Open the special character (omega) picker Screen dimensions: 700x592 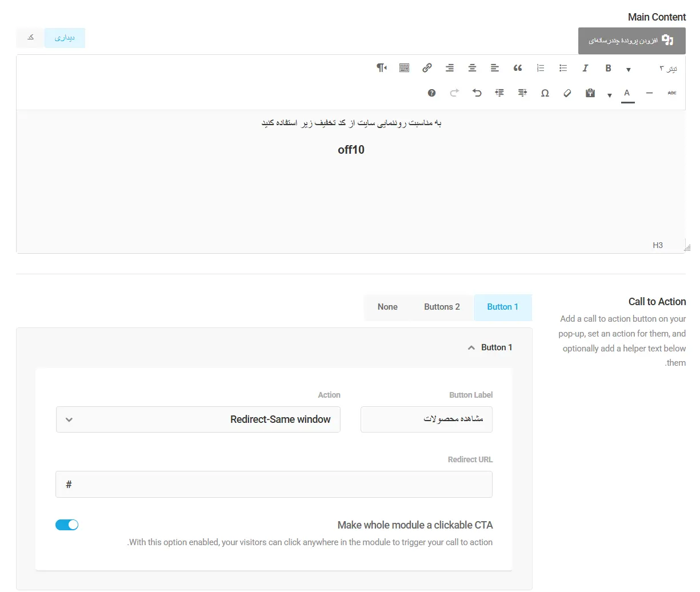click(545, 93)
